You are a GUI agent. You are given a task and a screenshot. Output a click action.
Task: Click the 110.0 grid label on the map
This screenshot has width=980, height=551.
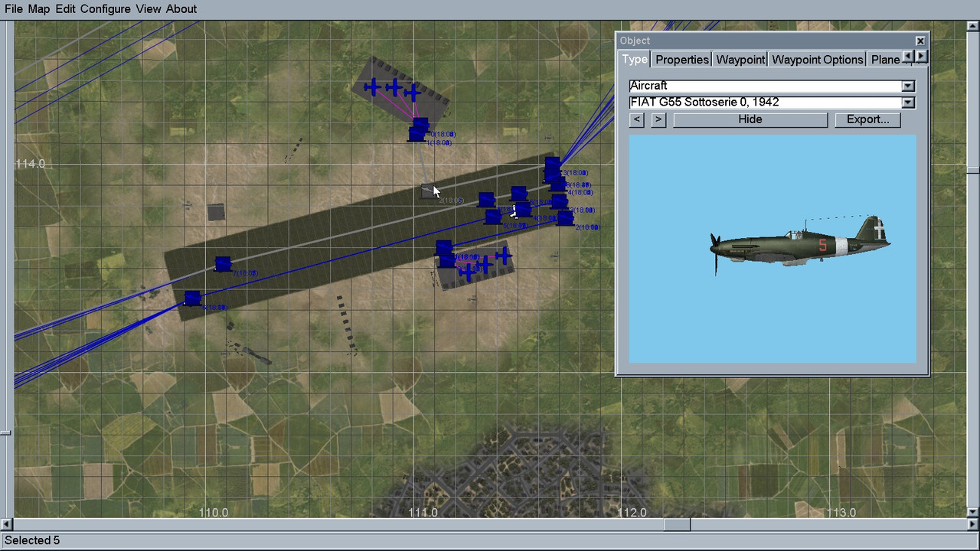pos(214,513)
